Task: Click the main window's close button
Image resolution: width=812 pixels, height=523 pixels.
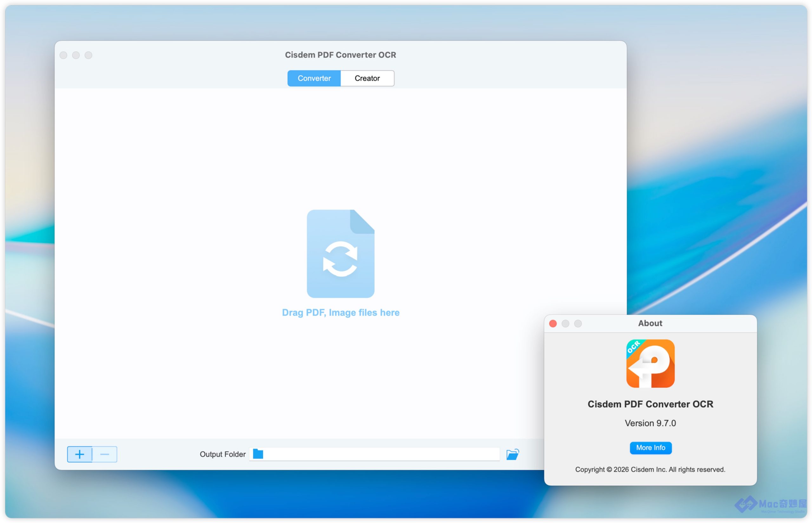Action: [x=63, y=55]
